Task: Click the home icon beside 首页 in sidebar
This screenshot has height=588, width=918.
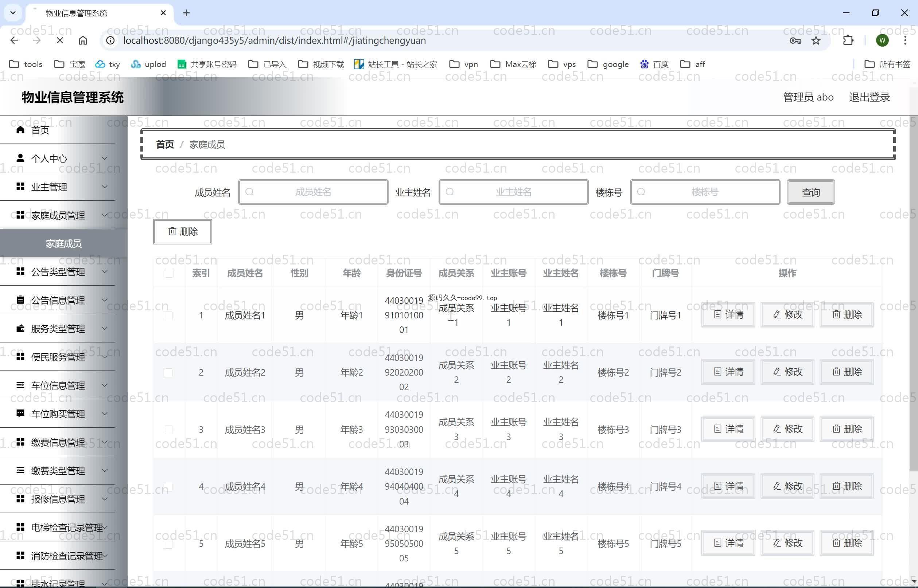Action: [21, 130]
